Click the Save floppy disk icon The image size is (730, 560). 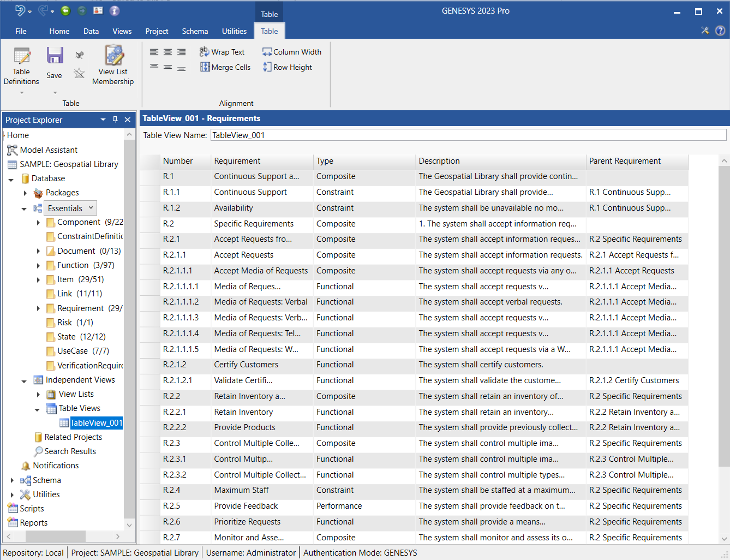pos(54,56)
